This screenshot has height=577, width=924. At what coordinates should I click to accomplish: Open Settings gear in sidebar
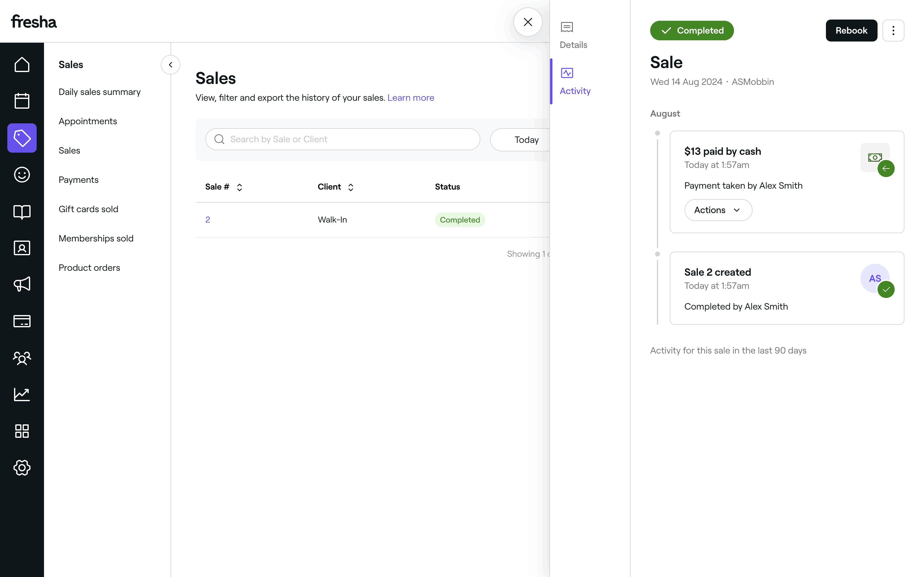tap(22, 467)
